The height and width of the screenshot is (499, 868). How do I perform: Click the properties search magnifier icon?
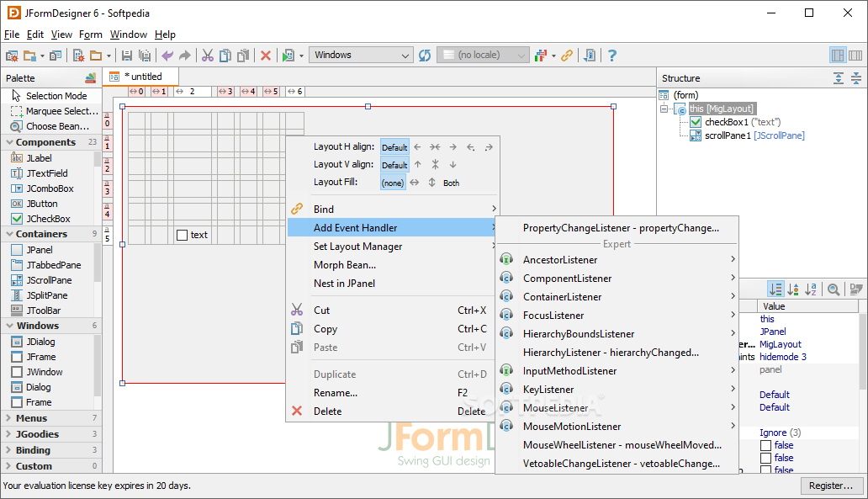click(834, 289)
